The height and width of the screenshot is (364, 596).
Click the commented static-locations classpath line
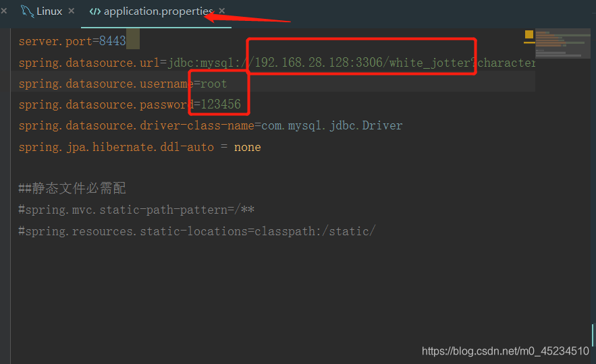[x=197, y=231]
